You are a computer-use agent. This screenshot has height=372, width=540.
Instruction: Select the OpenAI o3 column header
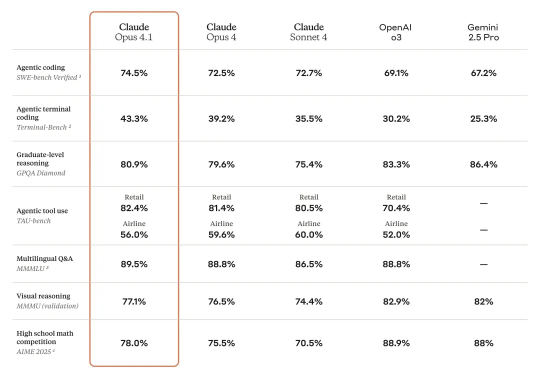click(x=396, y=32)
